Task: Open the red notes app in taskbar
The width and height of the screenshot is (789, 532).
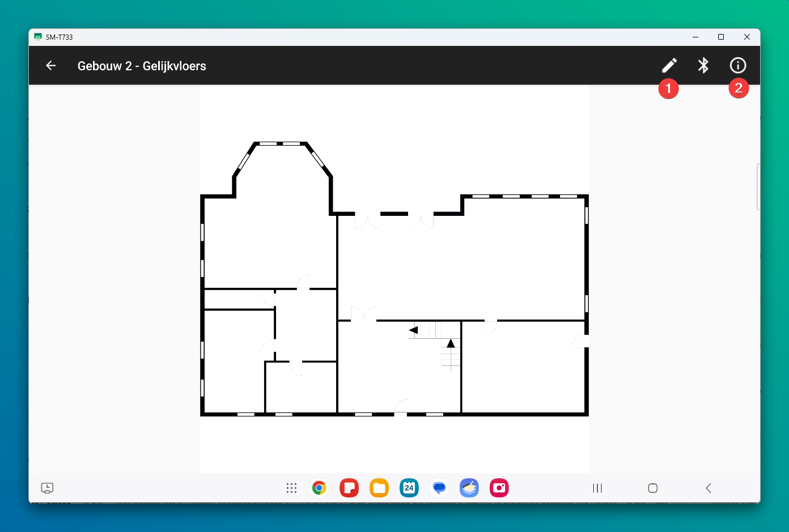Action: coord(349,488)
